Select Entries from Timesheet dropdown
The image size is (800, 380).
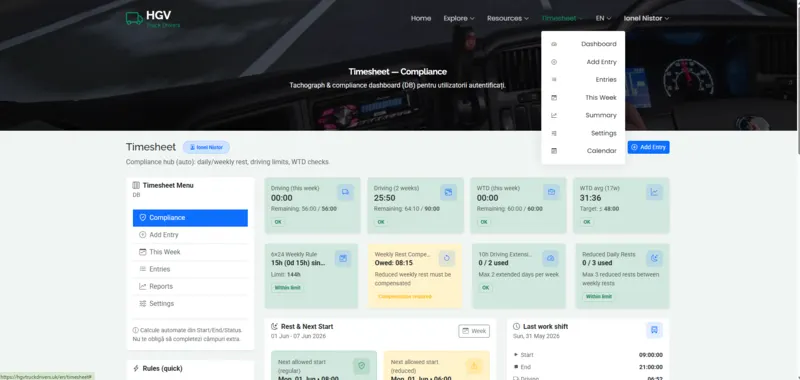583,80
